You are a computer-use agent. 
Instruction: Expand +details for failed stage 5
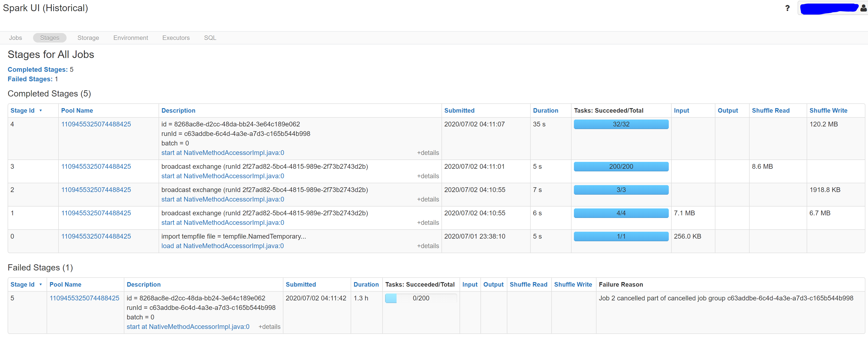[269, 327]
